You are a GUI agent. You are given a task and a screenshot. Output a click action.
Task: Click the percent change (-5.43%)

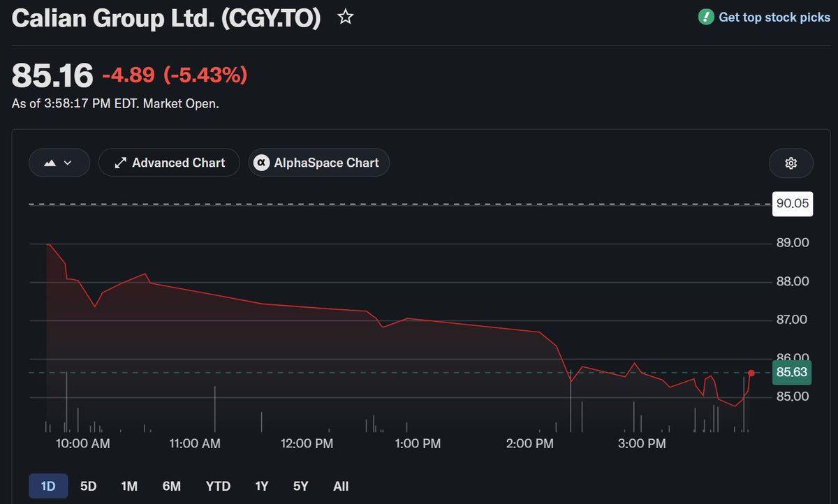[205, 75]
